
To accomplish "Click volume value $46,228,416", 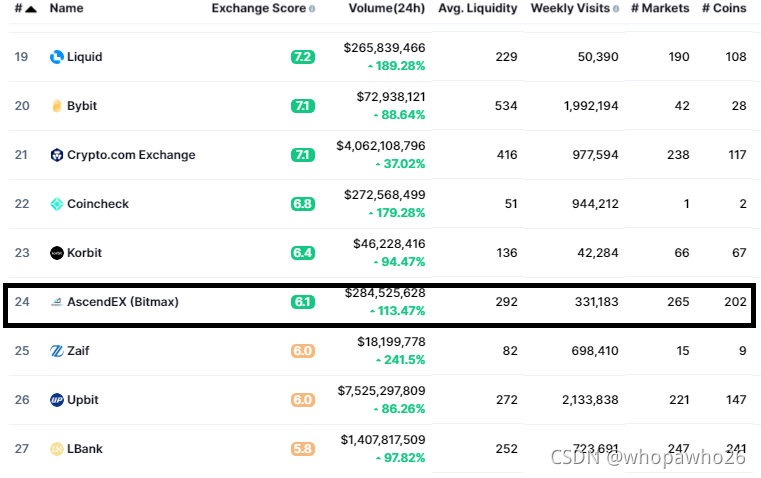I will pos(389,244).
